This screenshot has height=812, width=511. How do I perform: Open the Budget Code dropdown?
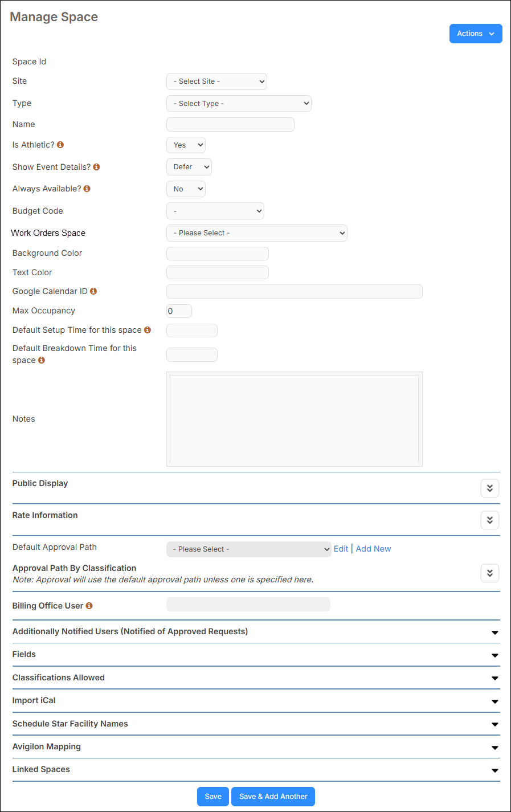point(215,211)
